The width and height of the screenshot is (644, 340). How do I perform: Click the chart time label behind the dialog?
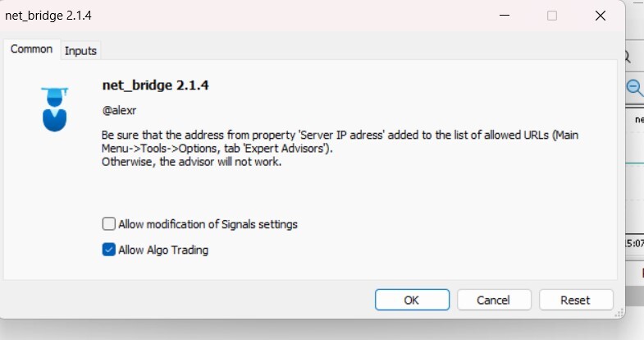[633, 242]
